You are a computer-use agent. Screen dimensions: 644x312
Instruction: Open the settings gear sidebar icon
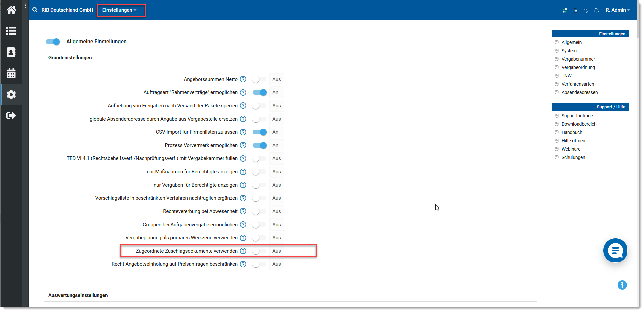[11, 95]
